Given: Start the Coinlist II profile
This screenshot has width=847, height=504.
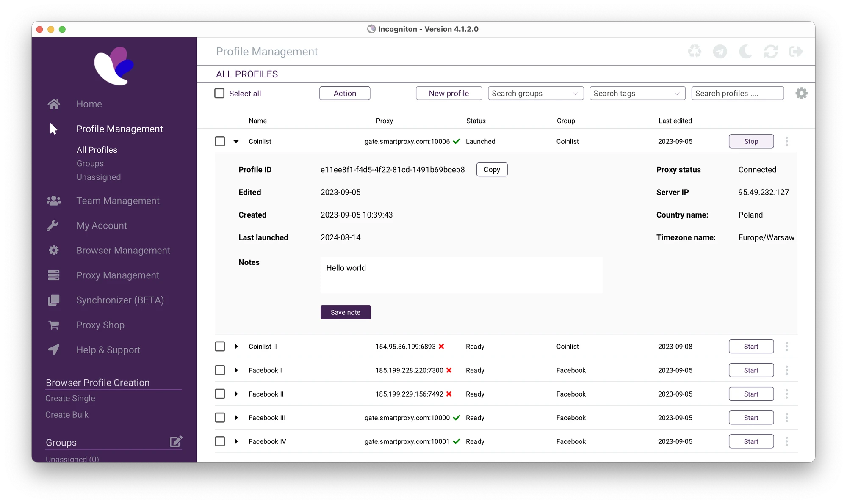Looking at the screenshot, I should pos(751,347).
